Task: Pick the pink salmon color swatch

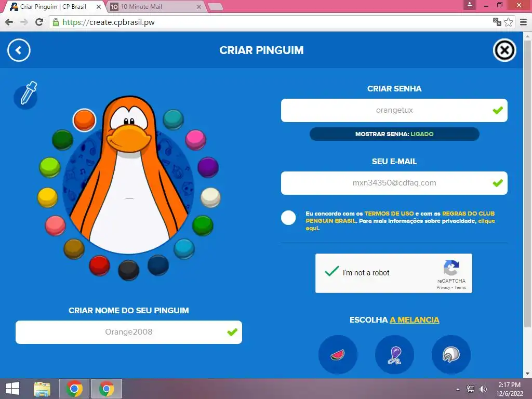Action: [x=55, y=225]
